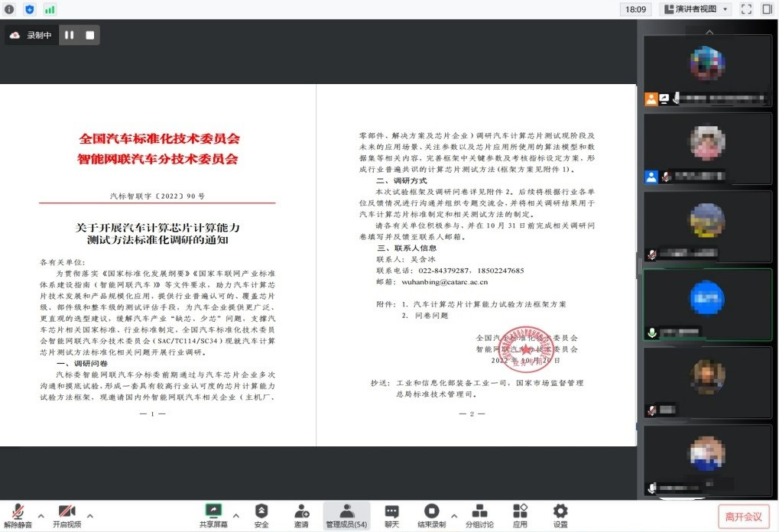Open the 演讲者视图 view dropdown
Viewport: 779px width, 532px height.
(695, 9)
